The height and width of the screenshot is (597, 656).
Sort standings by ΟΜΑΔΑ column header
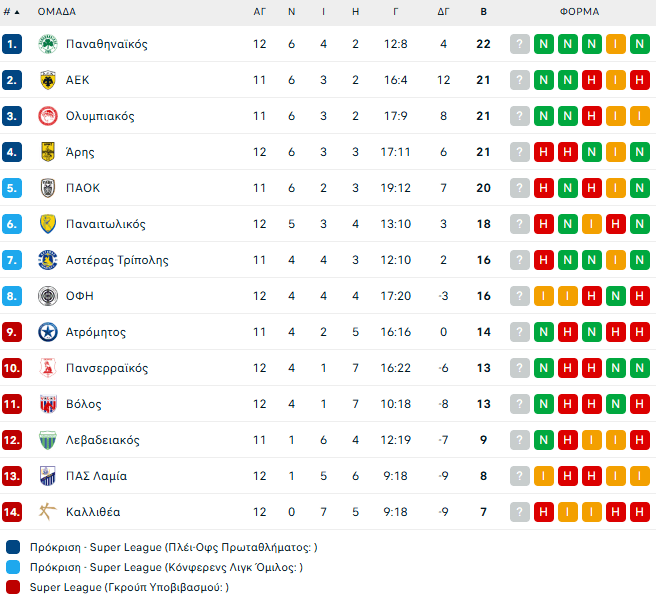pos(56,12)
